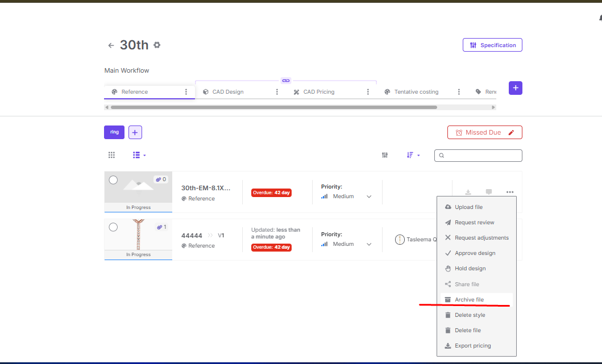Open the list view dropdown
The width and height of the screenshot is (602, 364).
pos(139,155)
